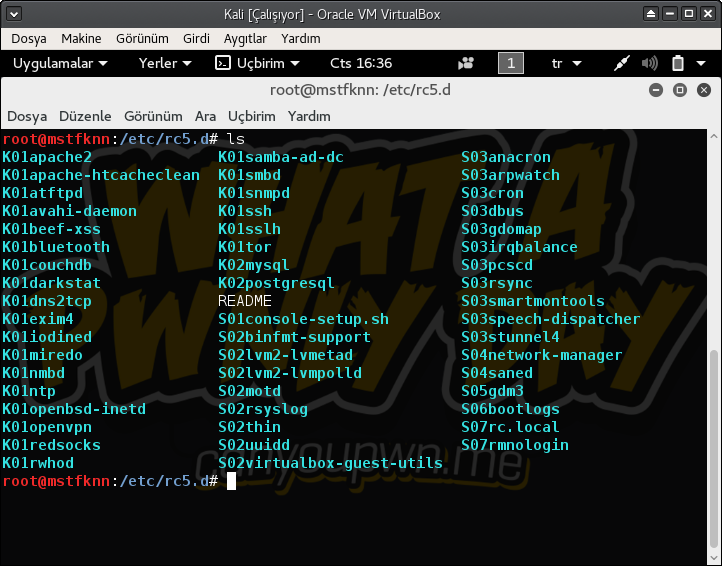This screenshot has height=566, width=722.
Task: Click the clock showing Cts 16:36
Action: pos(361,63)
